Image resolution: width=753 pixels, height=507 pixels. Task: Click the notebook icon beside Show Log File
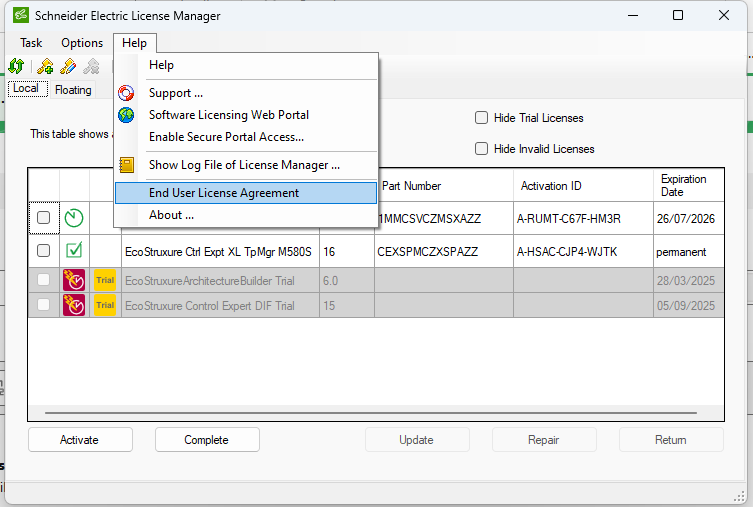tap(126, 165)
